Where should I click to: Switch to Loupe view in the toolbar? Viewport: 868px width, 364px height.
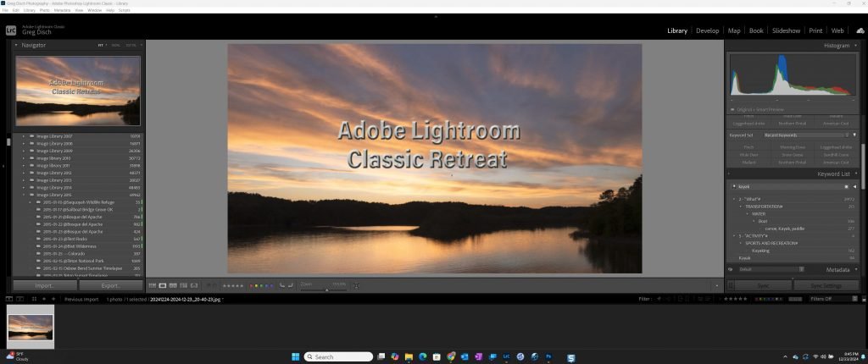click(x=163, y=285)
